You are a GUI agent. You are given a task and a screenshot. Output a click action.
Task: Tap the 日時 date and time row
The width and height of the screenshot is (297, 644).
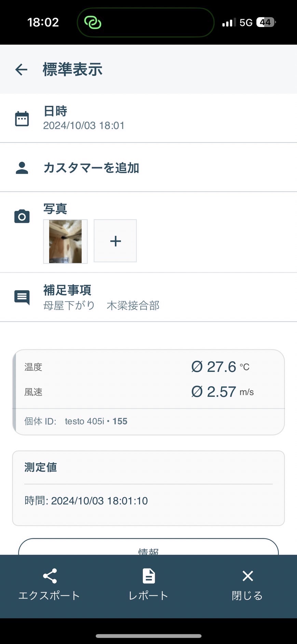(84, 118)
